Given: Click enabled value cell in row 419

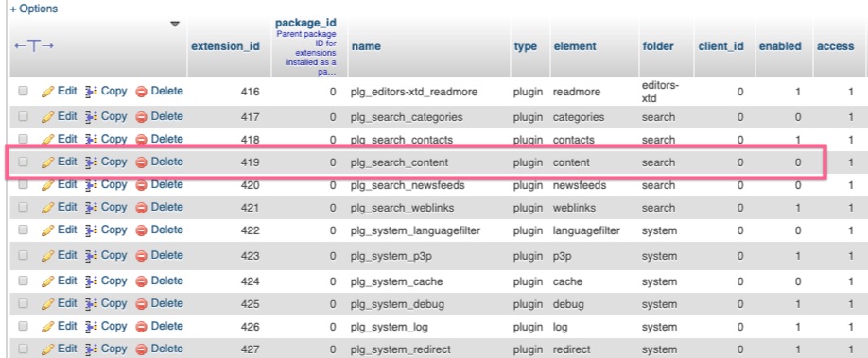Looking at the screenshot, I should [x=798, y=162].
